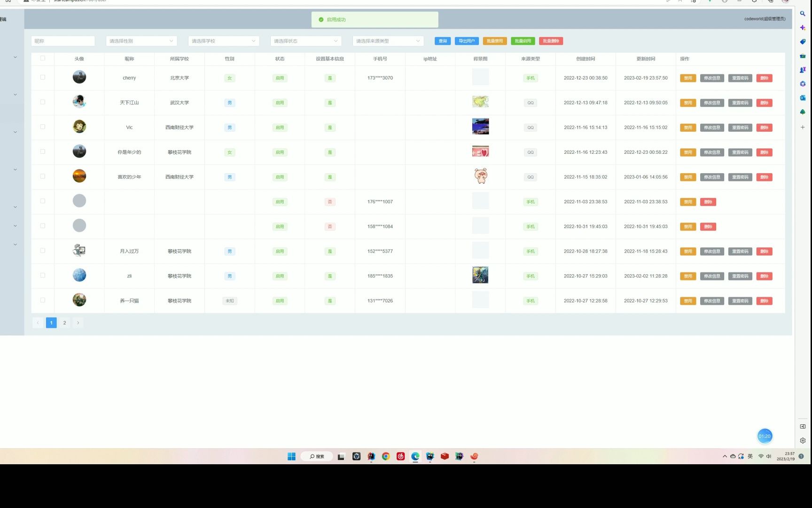Toggle the sidebar panel layout icon
The width and height of the screenshot is (812, 508).
[803, 427]
